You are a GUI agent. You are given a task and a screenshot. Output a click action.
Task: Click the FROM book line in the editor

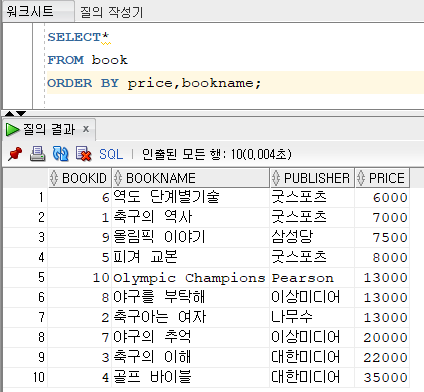[x=87, y=60]
